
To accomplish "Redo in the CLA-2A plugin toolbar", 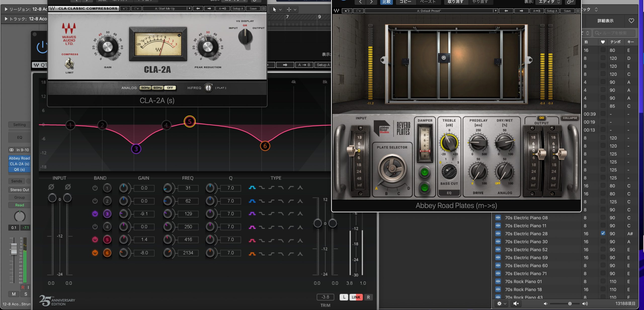I will pos(136,9).
